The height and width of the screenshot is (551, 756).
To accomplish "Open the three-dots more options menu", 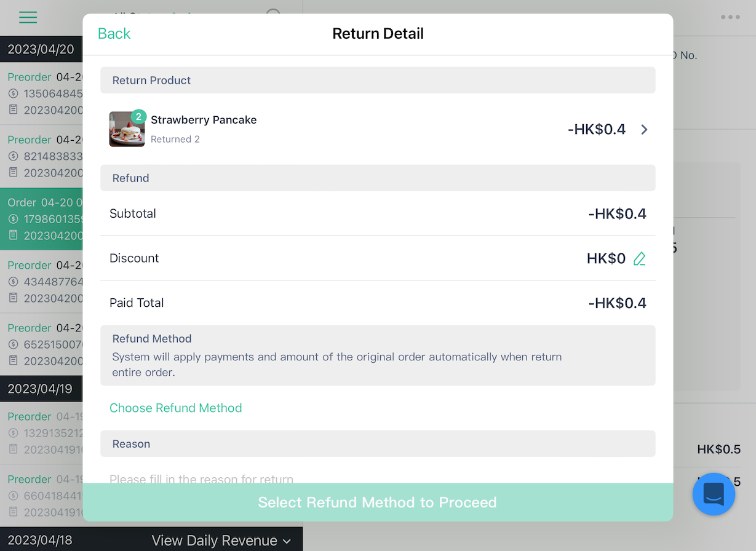I will click(x=730, y=17).
